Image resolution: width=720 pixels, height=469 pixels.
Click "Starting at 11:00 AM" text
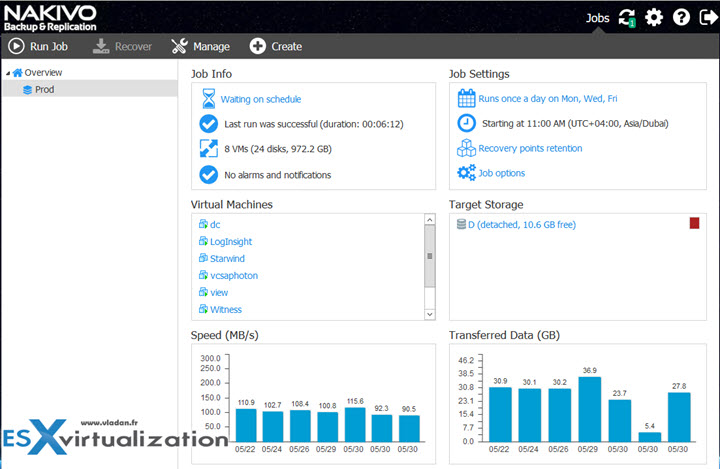523,123
